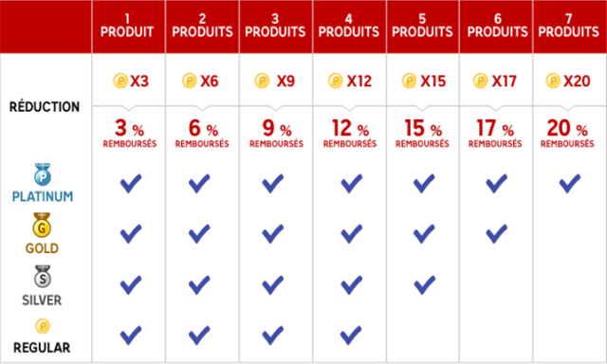The height and width of the screenshot is (364, 607).
Task: Click the PLATINUM tier label
Action: tap(43, 196)
